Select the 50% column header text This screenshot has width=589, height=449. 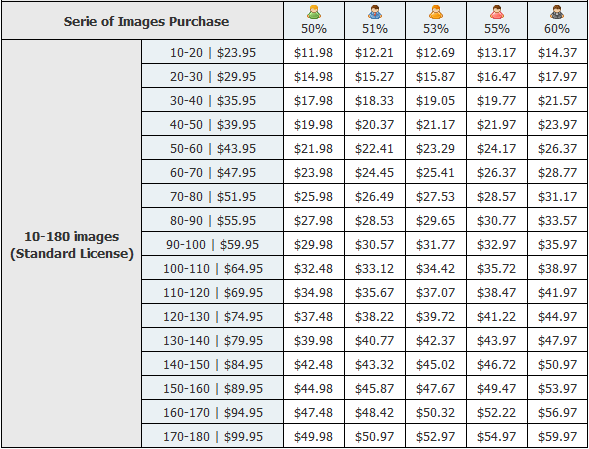tap(314, 29)
